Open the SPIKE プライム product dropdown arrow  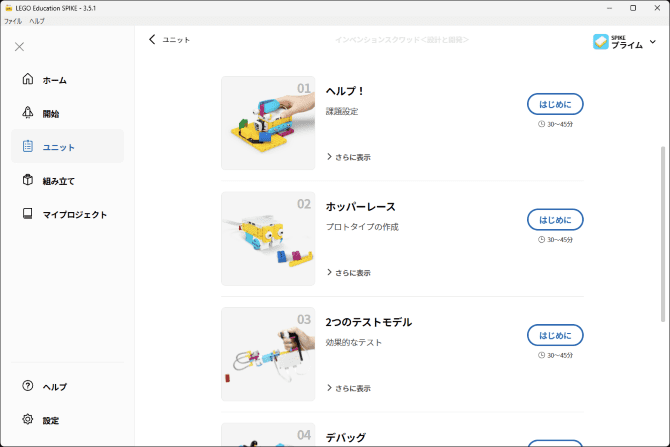(x=653, y=42)
